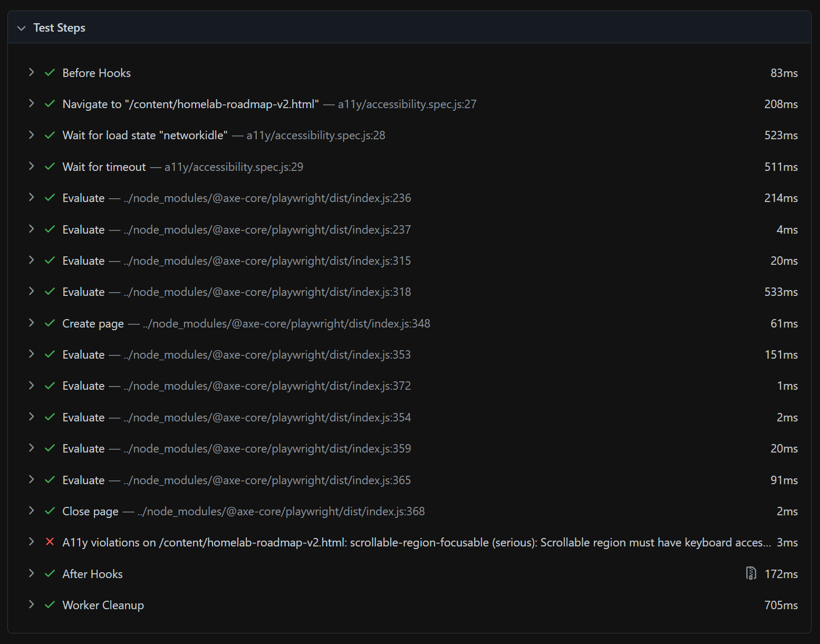Viewport: 820px width, 644px height.
Task: Collapse the Test Steps section
Action: [21, 28]
